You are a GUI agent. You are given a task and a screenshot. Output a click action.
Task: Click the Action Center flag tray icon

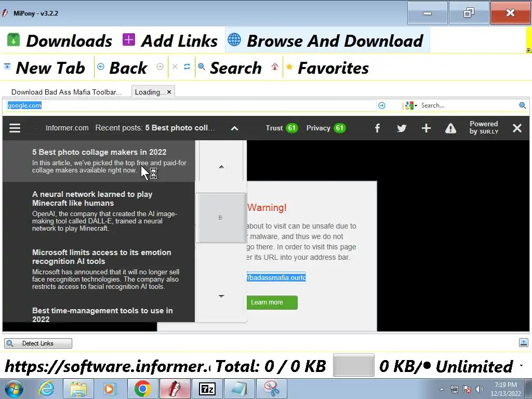[x=467, y=389]
